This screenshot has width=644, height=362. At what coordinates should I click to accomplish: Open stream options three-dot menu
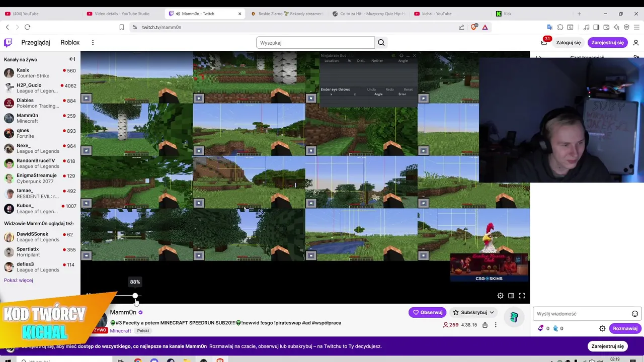pyautogui.click(x=496, y=325)
